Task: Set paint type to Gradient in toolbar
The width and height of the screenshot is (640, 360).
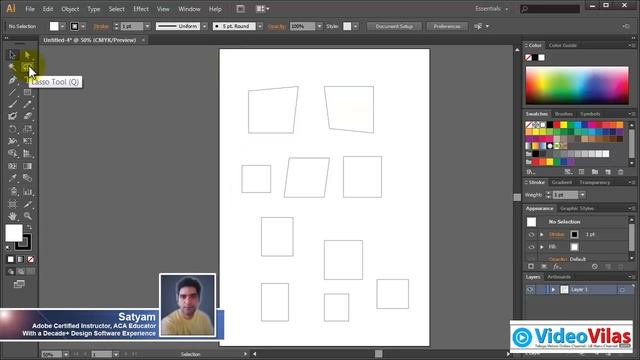Action: coord(20,259)
